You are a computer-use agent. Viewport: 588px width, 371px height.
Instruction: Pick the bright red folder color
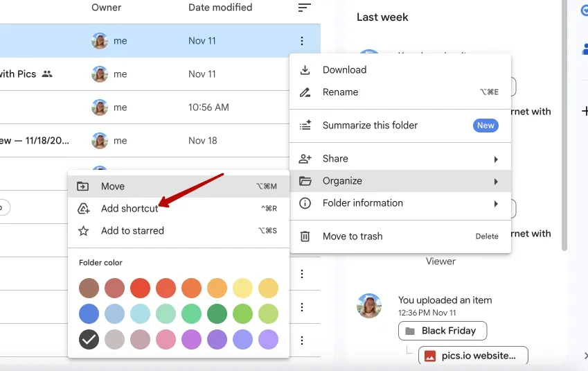[x=141, y=288]
